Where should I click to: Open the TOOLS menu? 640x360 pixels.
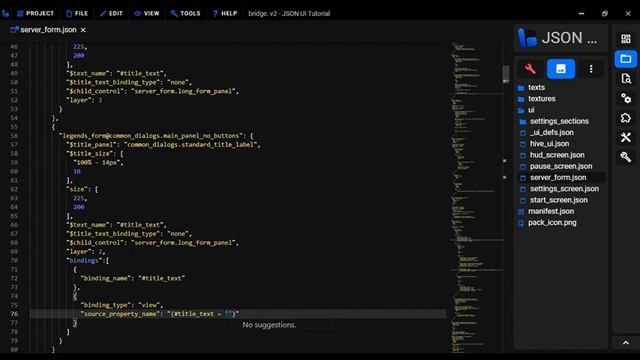click(186, 13)
